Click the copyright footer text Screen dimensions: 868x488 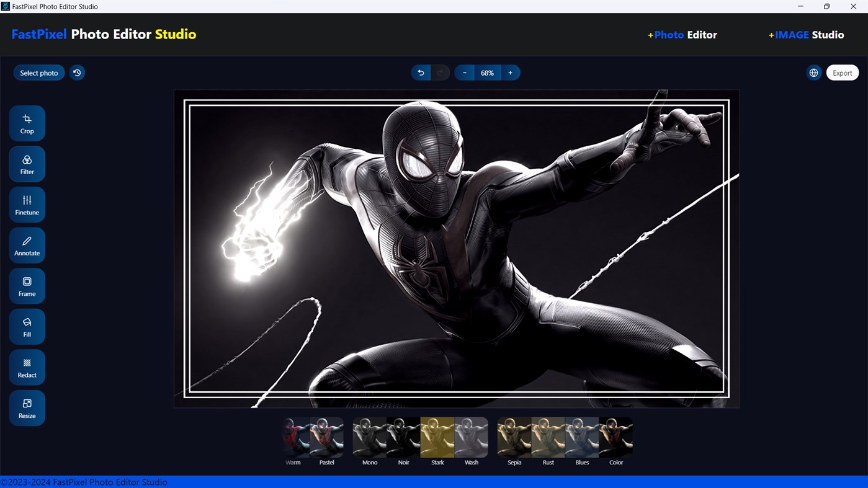[x=84, y=482]
